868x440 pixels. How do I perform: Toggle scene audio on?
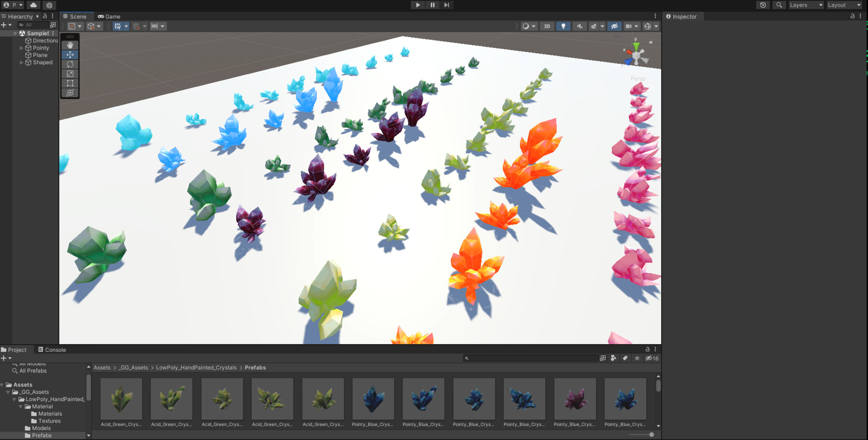pyautogui.click(x=579, y=26)
